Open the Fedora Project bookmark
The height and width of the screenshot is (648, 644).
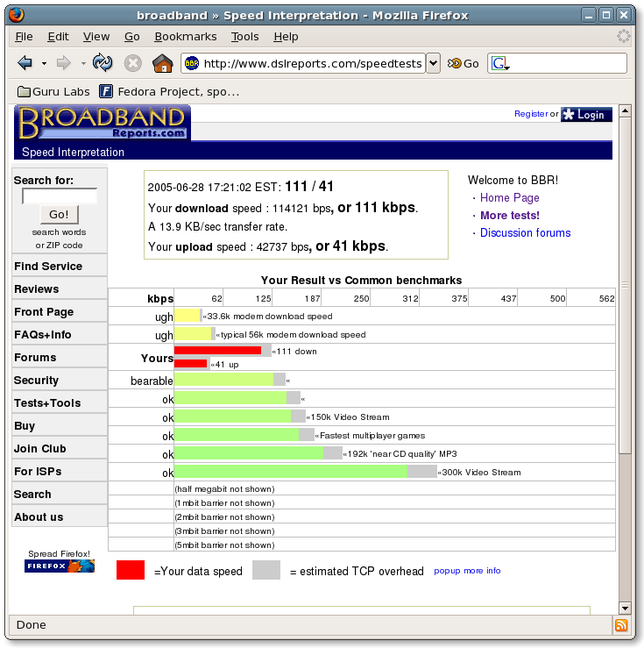(x=169, y=91)
